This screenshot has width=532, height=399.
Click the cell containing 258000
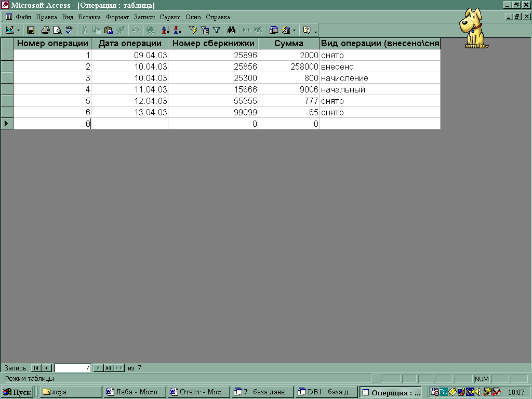(288, 66)
